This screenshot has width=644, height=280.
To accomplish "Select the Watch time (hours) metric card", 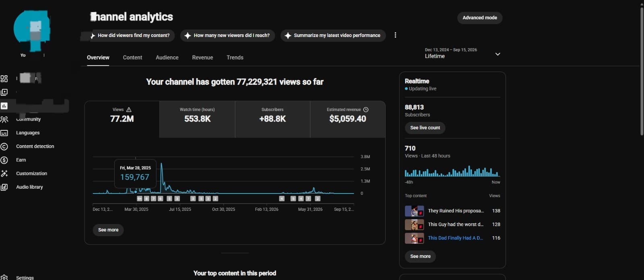I will tap(197, 119).
